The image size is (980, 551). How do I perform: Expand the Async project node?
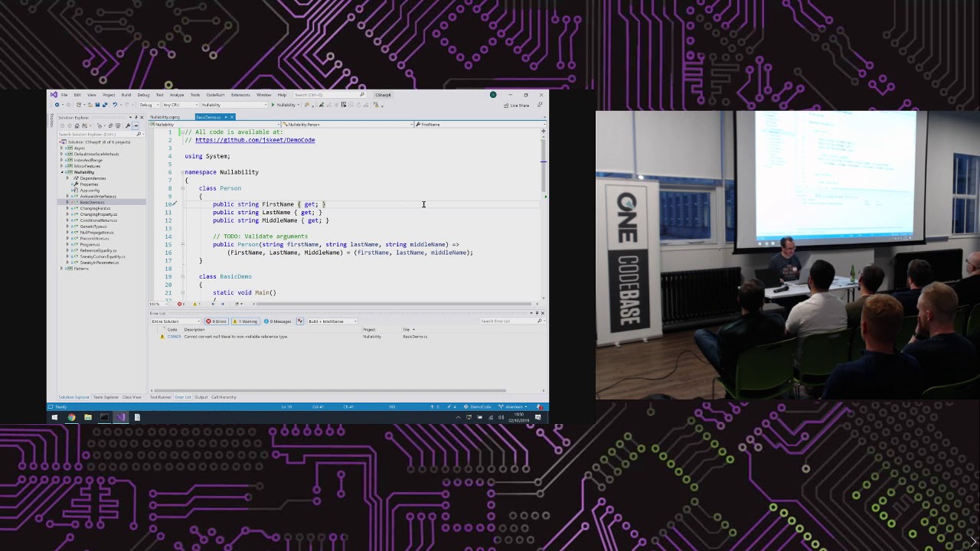[62, 148]
